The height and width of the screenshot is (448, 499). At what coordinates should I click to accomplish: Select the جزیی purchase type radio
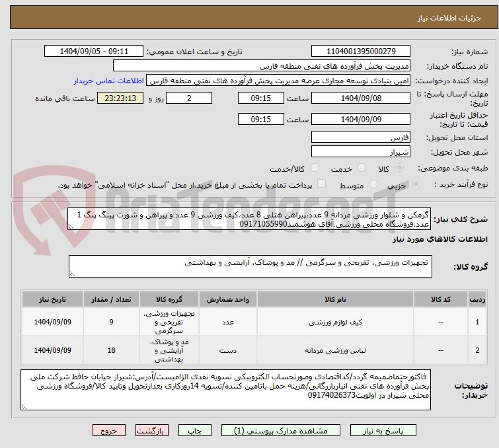(416, 184)
